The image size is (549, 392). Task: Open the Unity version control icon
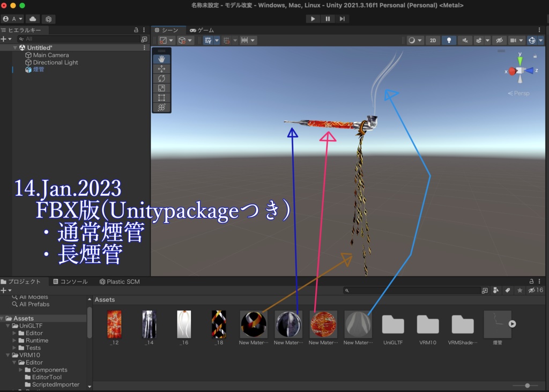click(x=49, y=19)
